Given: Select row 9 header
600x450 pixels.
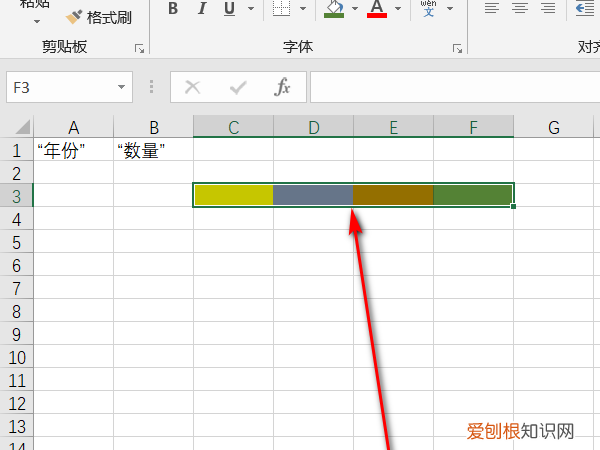Looking at the screenshot, I should coord(16,334).
